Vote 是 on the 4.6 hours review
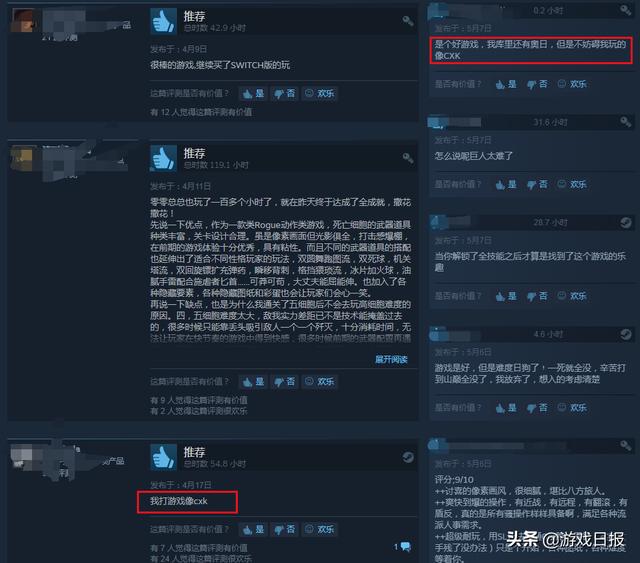Image resolution: width=640 pixels, height=563 pixels. pos(506,407)
